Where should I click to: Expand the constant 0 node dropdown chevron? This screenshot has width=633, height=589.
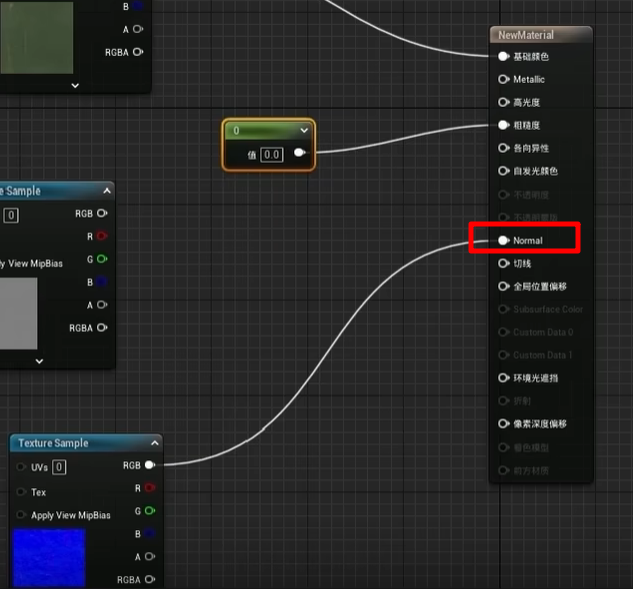304,130
